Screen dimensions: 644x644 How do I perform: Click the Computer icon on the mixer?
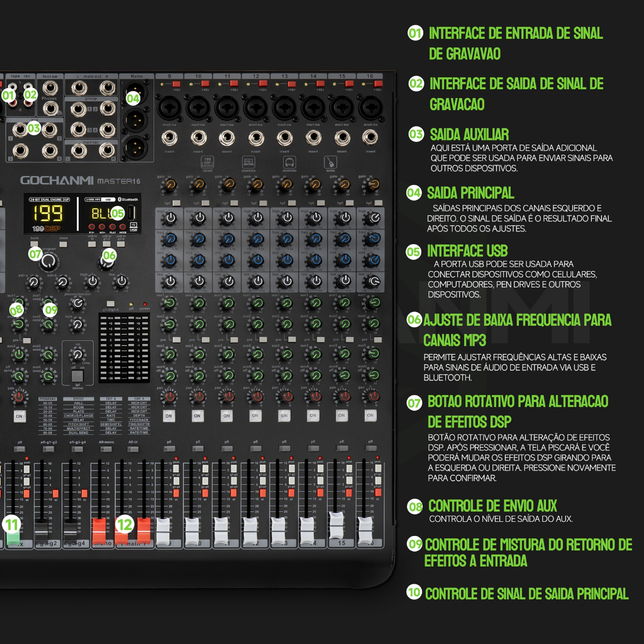(248, 162)
